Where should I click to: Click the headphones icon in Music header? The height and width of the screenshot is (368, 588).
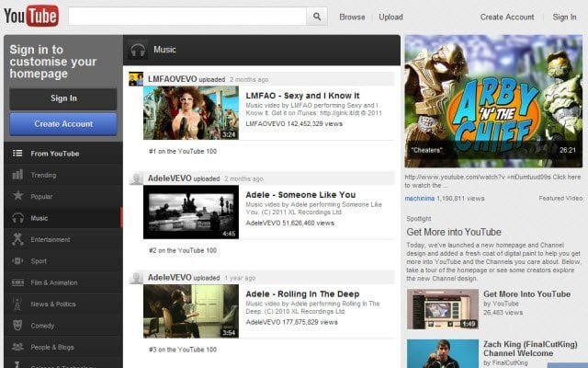pyautogui.click(x=138, y=50)
